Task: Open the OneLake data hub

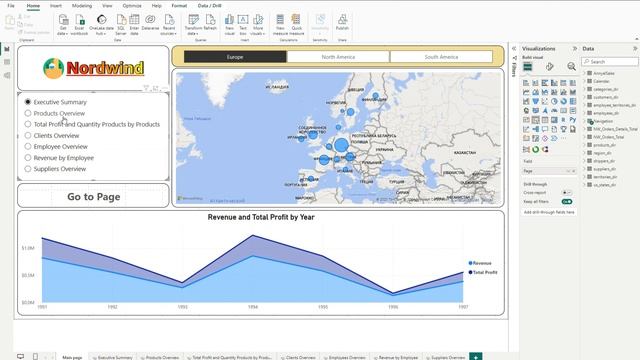Action: point(101,24)
